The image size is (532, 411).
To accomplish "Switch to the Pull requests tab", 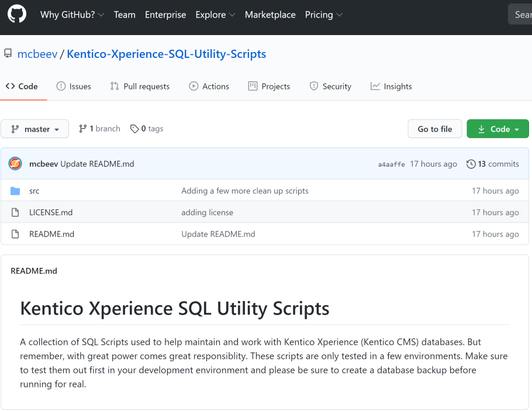I will (140, 86).
